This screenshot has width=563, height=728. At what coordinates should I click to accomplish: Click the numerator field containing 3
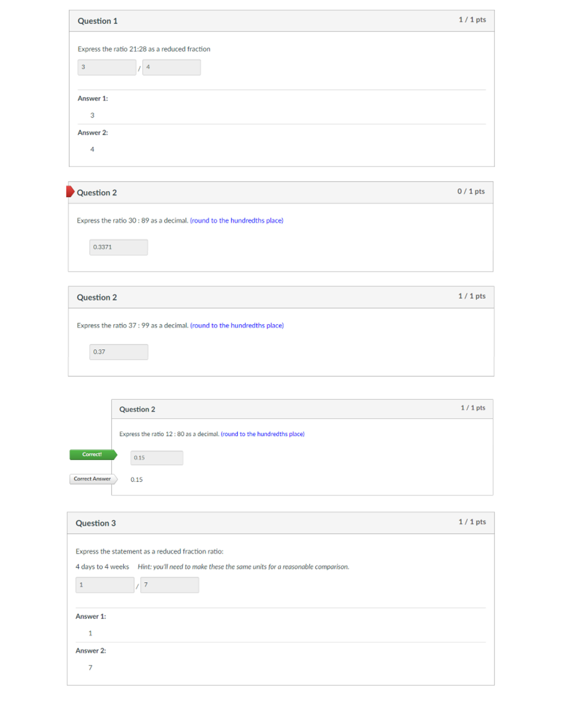click(107, 68)
